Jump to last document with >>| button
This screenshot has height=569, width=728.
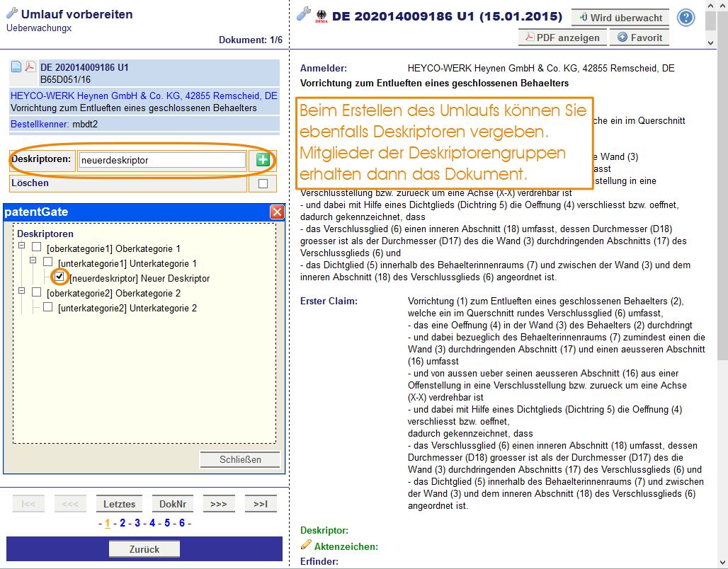[261, 504]
